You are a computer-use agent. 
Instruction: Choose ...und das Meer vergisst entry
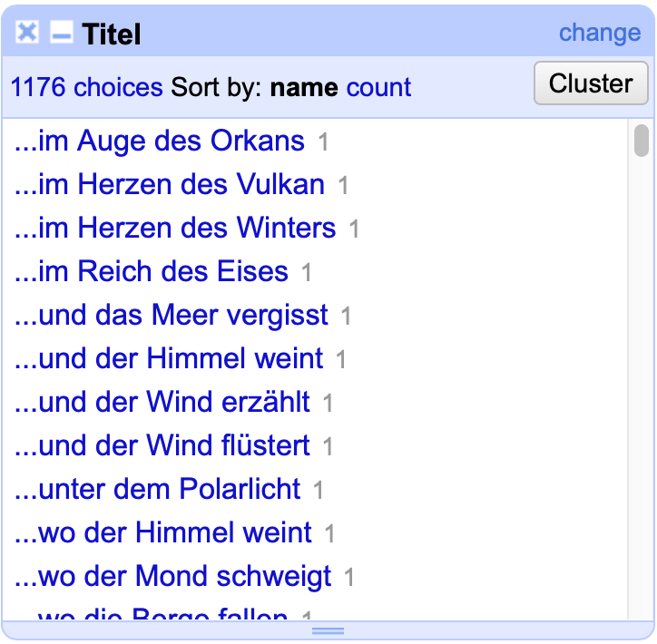point(171,315)
